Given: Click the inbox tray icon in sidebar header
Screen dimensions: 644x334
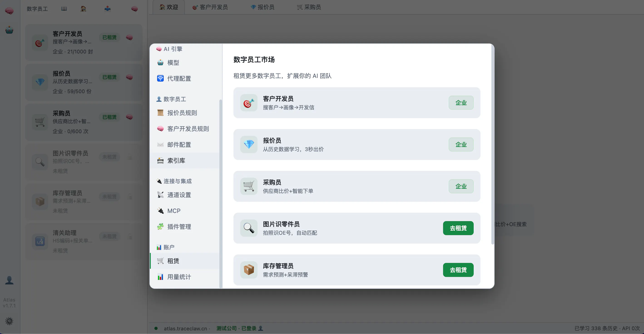Looking at the screenshot, I should pos(107,9).
